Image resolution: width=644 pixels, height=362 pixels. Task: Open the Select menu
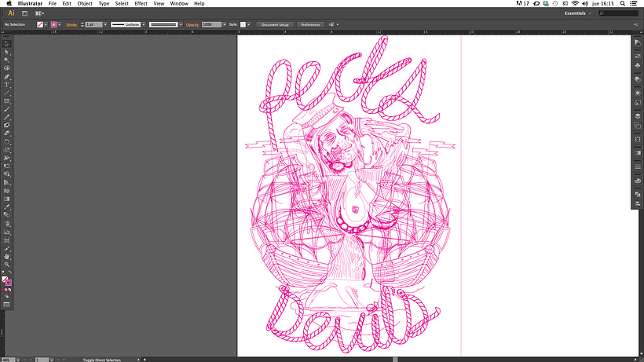click(122, 4)
